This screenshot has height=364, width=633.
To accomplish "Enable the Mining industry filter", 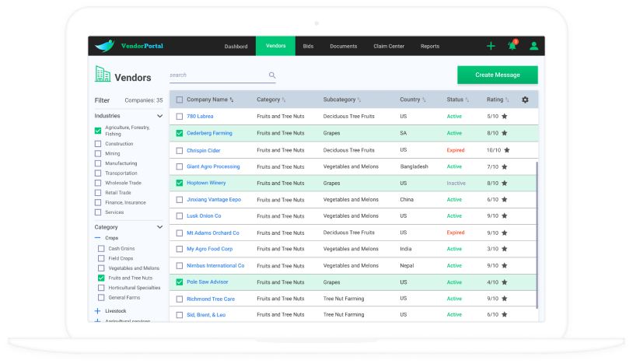I will (98, 154).
